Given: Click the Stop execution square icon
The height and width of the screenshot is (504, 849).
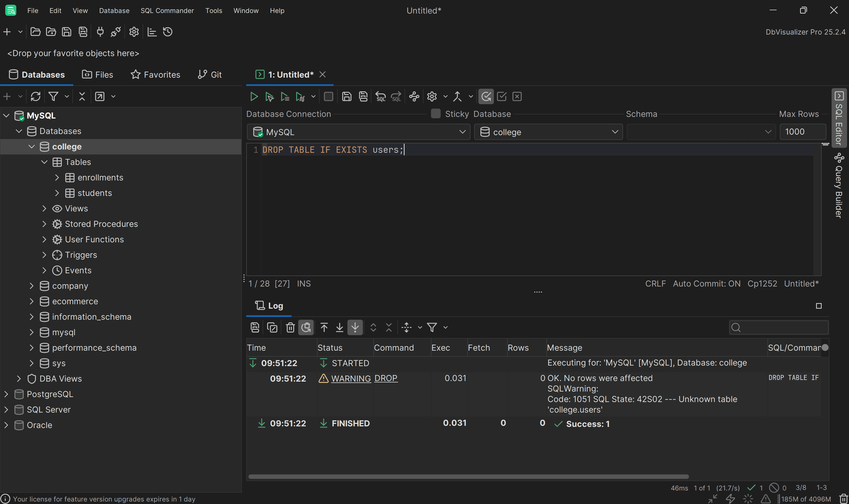Looking at the screenshot, I should coord(328,97).
